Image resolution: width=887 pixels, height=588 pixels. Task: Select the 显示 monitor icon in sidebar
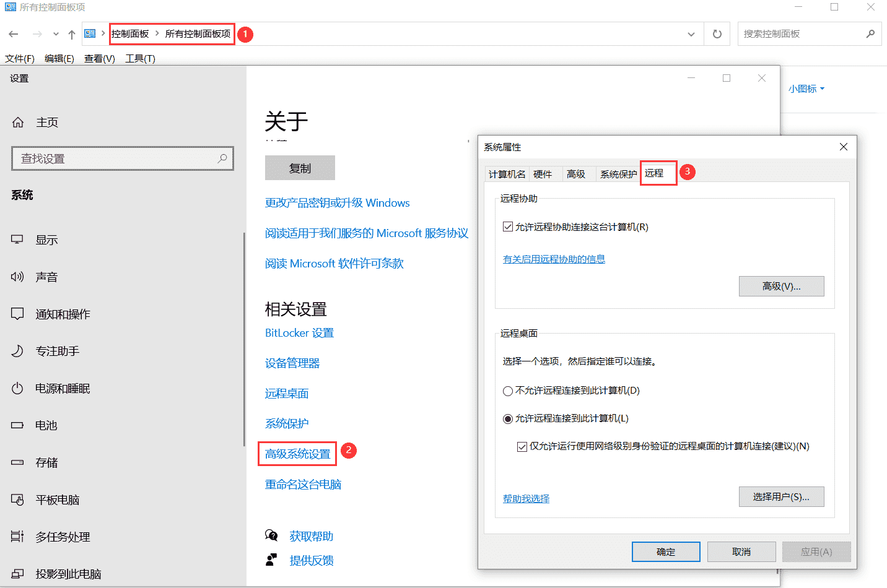[x=17, y=240]
